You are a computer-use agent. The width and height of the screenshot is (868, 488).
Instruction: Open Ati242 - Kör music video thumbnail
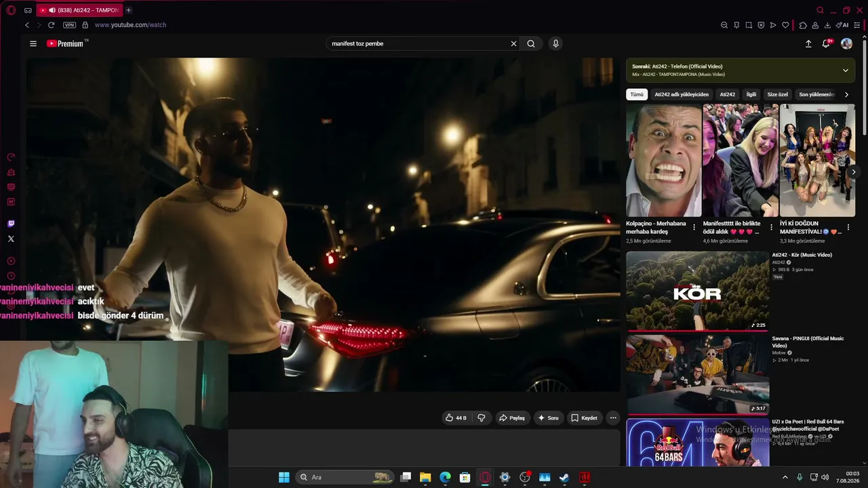(x=697, y=291)
